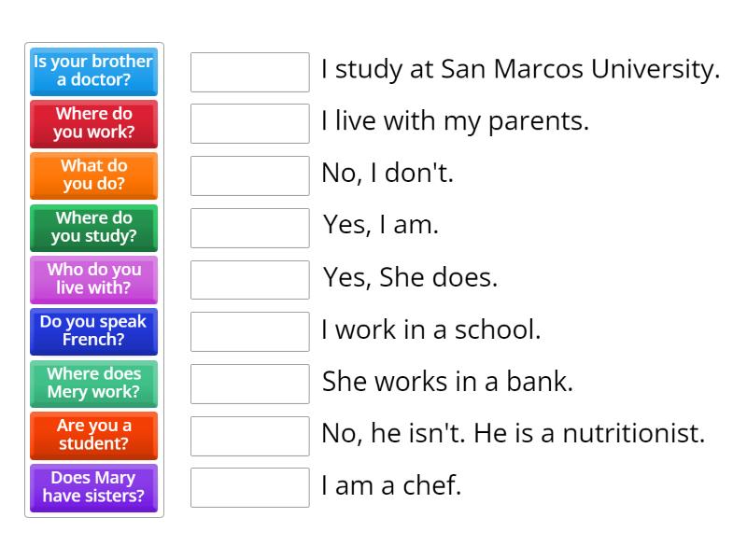Select the 'Who do you live with?' card
The image size is (747, 560).
click(93, 280)
